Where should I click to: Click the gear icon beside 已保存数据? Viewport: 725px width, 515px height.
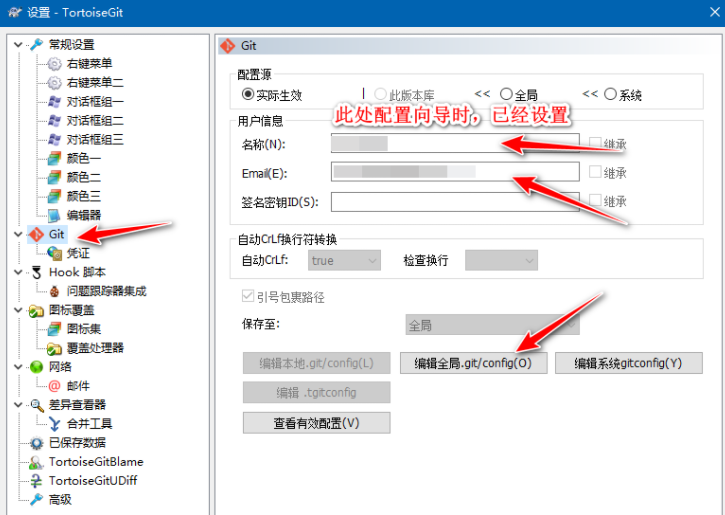point(36,443)
